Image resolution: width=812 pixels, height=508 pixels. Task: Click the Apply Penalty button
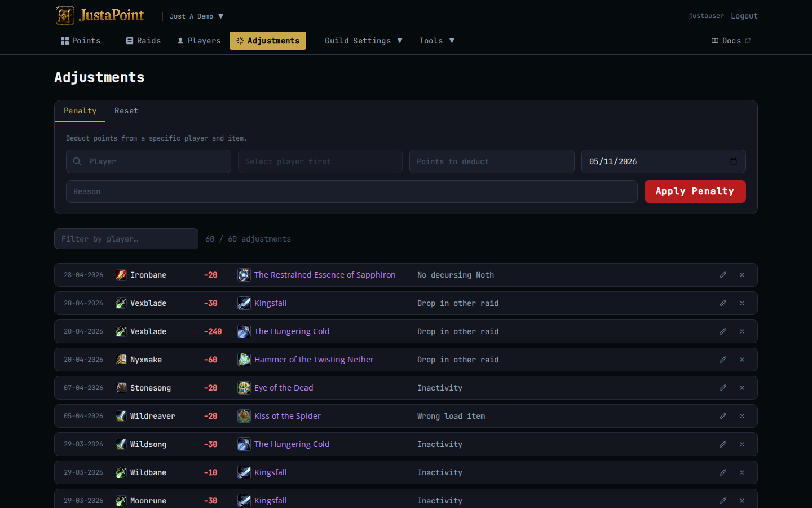[x=695, y=191]
